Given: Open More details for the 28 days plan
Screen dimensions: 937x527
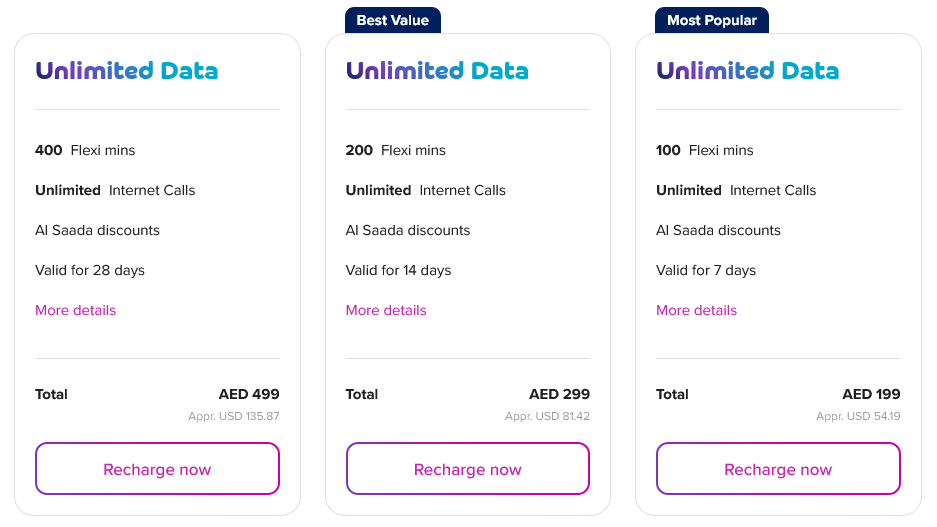Looking at the screenshot, I should [75, 310].
